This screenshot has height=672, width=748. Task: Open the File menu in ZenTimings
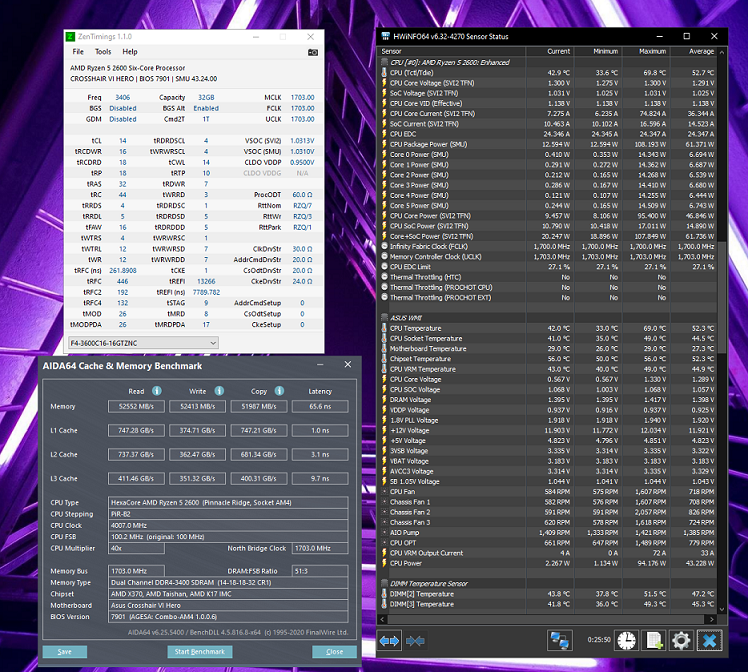(78, 52)
